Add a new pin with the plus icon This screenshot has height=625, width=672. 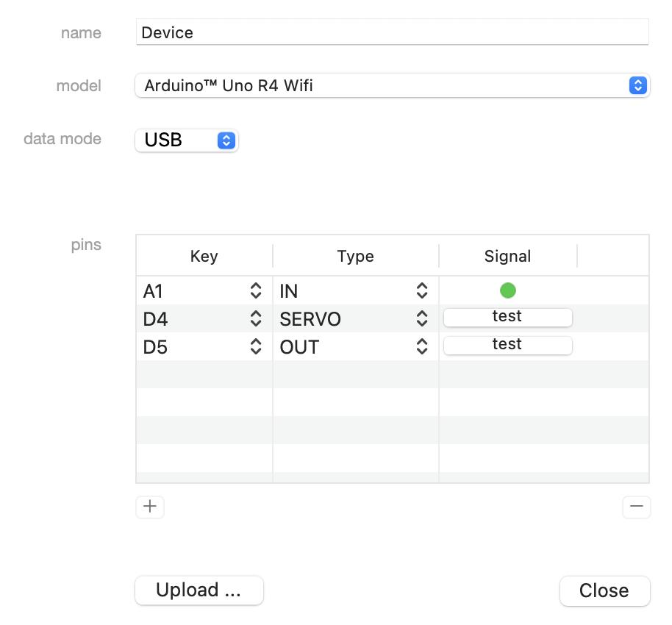[149, 507]
